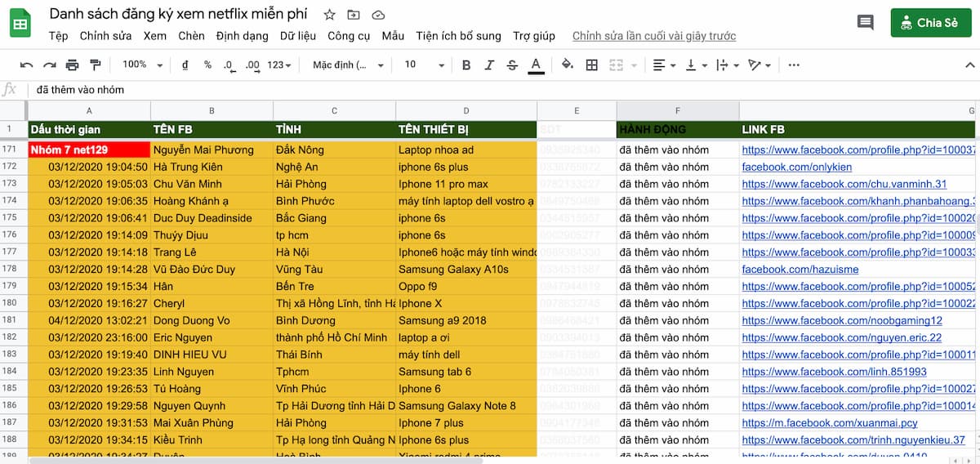The height and width of the screenshot is (464, 980).
Task: Open the cell borders tool
Action: point(592,65)
